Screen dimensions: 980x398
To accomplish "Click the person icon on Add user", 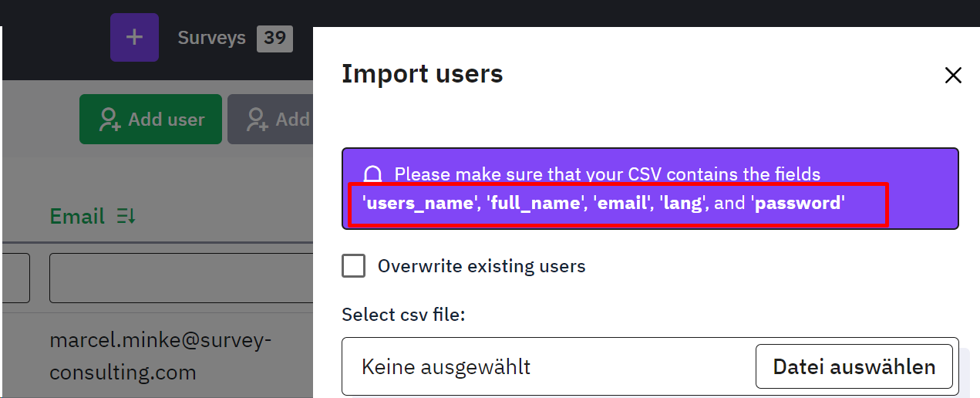I will [110, 120].
